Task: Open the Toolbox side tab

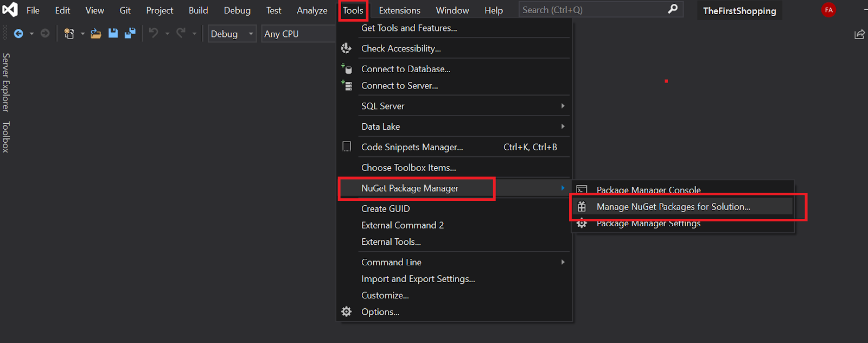Action: [x=6, y=137]
